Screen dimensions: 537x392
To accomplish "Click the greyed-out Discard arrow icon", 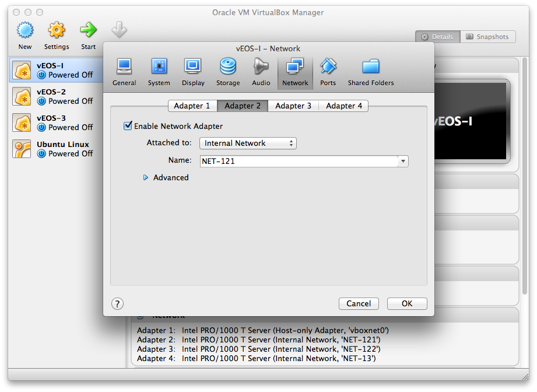I will pos(119,30).
